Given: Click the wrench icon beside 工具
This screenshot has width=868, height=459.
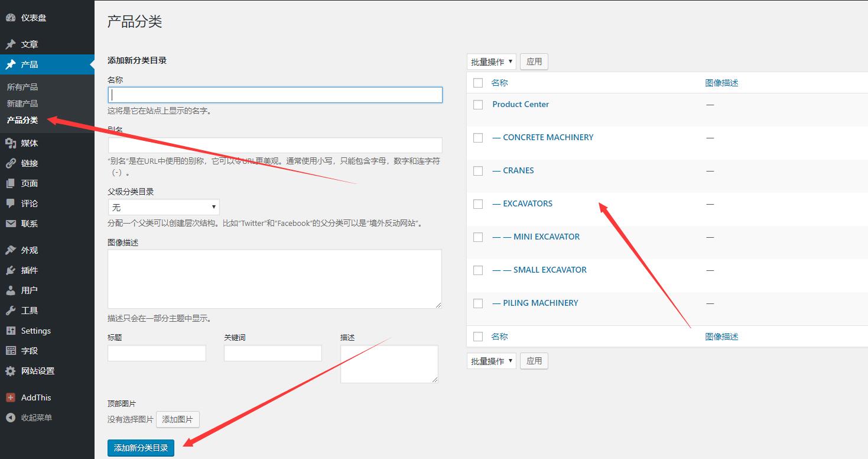Looking at the screenshot, I should click(11, 311).
